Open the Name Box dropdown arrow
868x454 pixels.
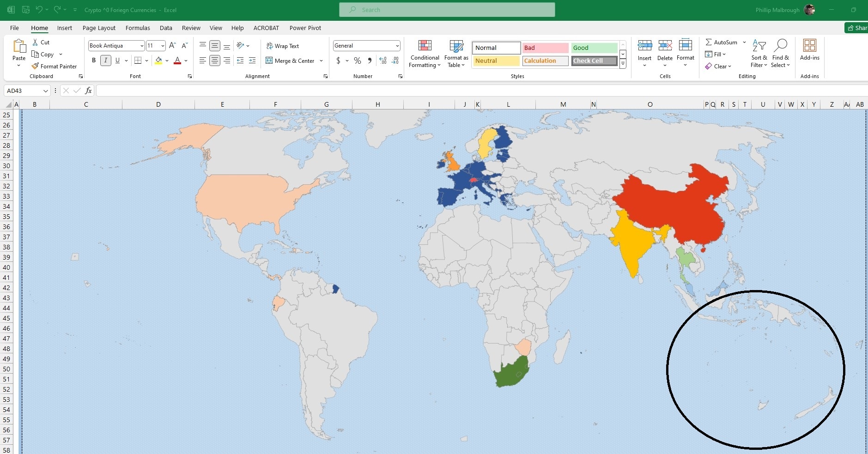tap(45, 91)
